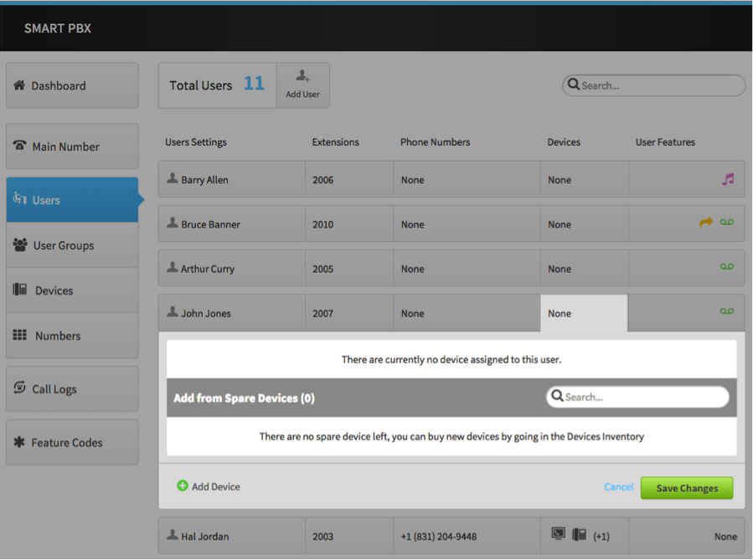Click Hal Jordan's desk phone device icon

click(x=579, y=534)
